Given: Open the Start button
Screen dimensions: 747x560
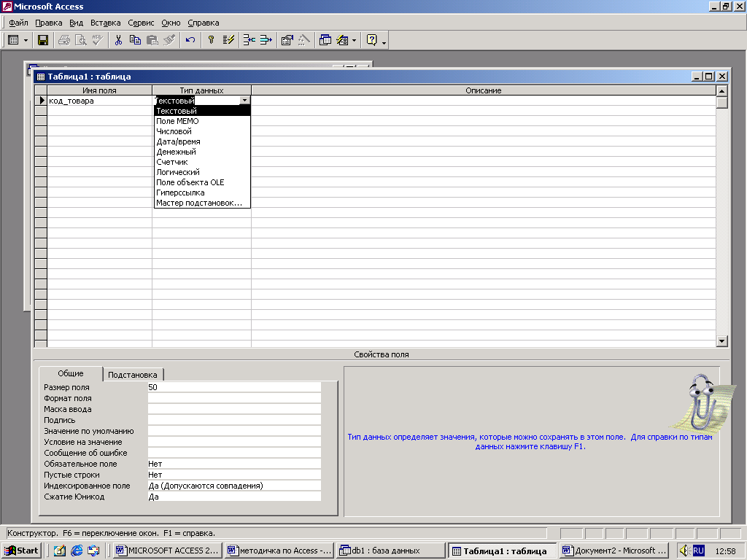Looking at the screenshot, I should pos(21,551).
